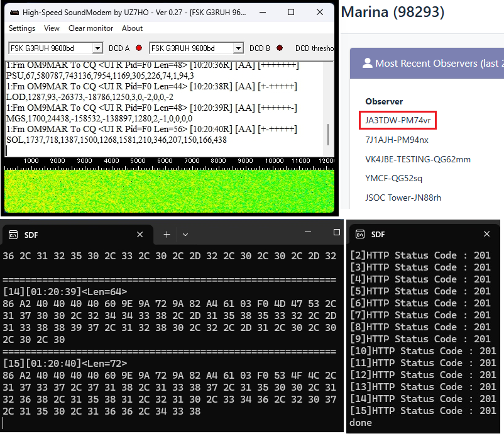This screenshot has height=436, width=504.
Task: Close the SDF tab in left terminal
Action: pyautogui.click(x=140, y=235)
